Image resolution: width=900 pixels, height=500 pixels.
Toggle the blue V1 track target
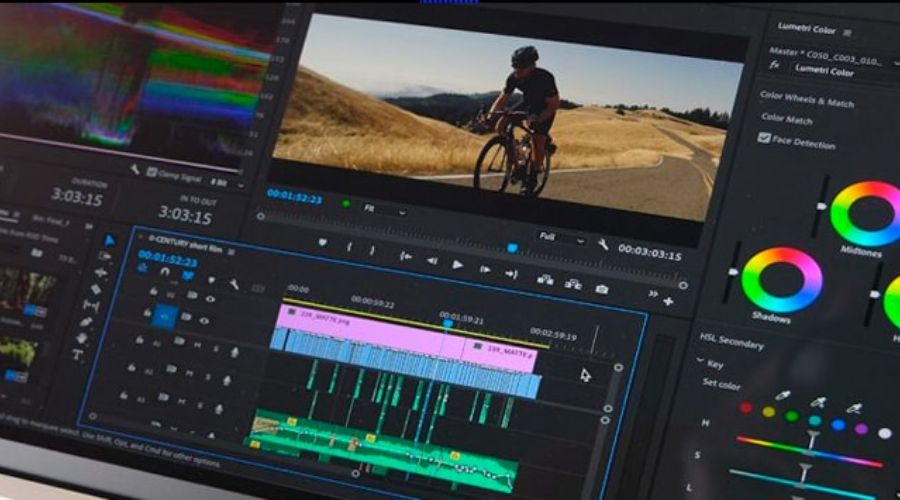coord(165,316)
